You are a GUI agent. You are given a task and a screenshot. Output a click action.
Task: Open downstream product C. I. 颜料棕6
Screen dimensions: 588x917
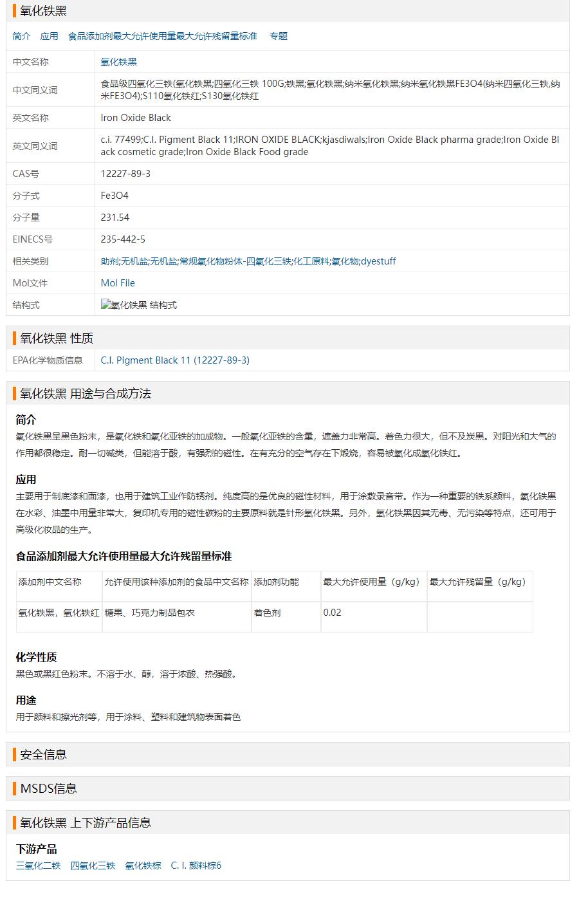(196, 866)
